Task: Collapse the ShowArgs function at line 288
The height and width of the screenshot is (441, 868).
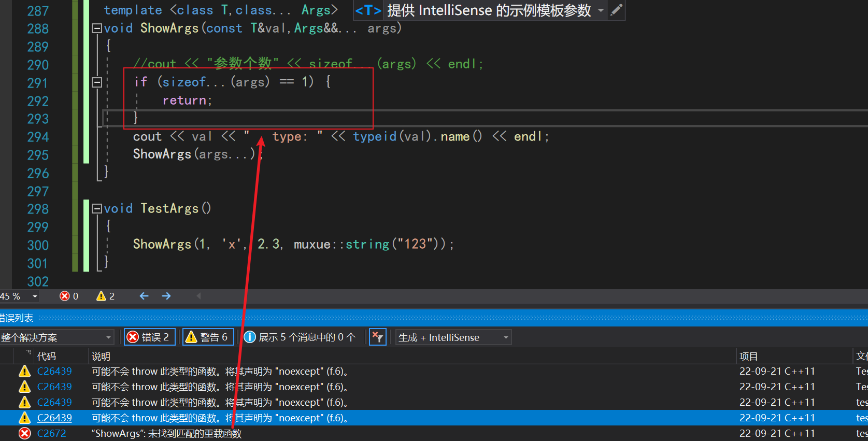Action: pyautogui.click(x=97, y=29)
